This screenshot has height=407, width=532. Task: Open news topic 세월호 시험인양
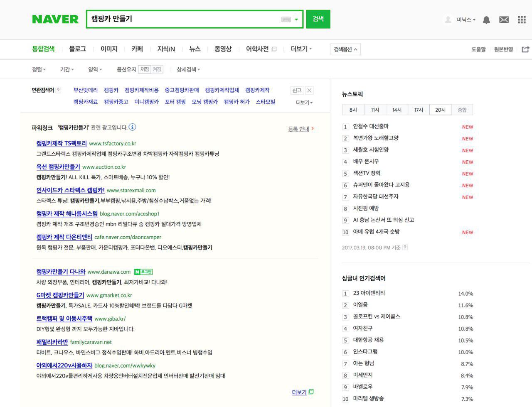click(x=371, y=150)
